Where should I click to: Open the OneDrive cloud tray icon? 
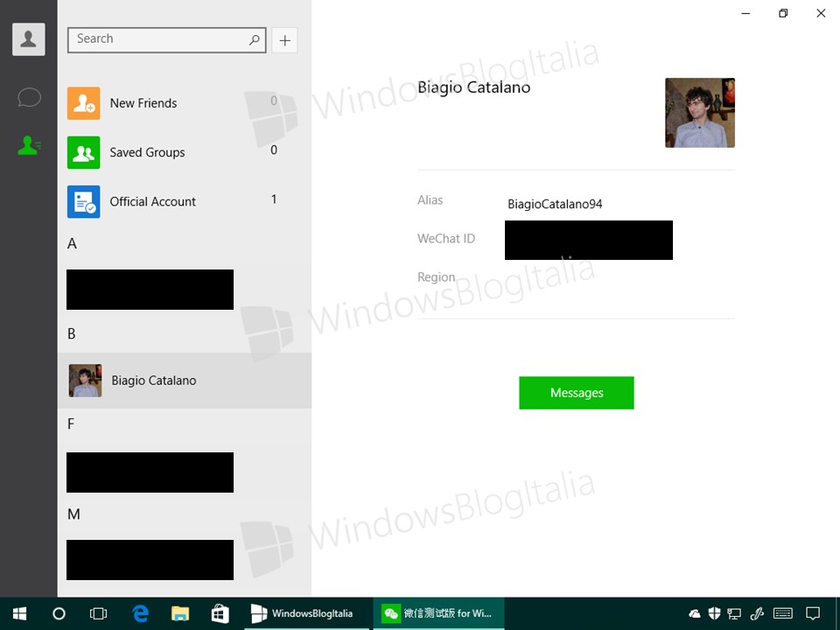(695, 614)
